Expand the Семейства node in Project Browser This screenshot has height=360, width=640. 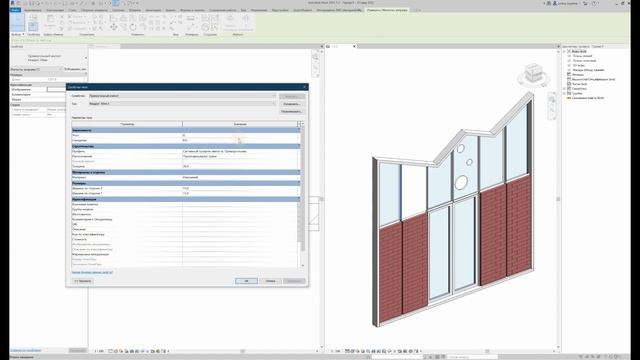(x=564, y=89)
